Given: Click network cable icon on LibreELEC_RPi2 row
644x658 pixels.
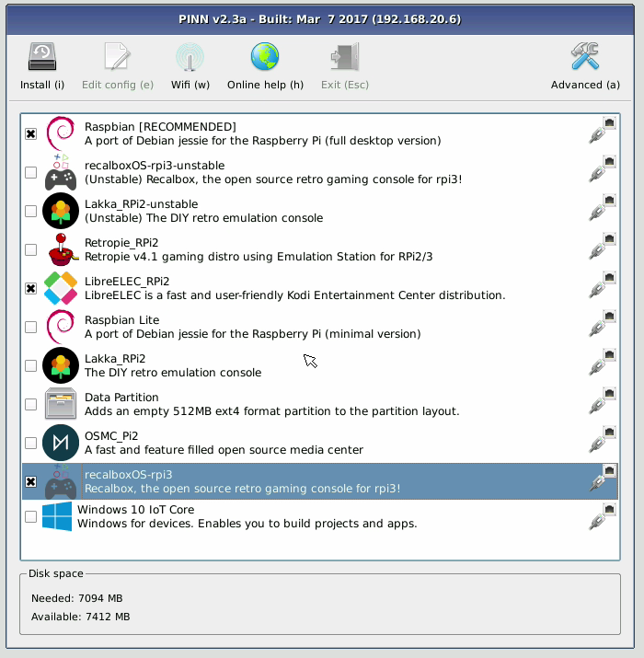Looking at the screenshot, I should (603, 285).
